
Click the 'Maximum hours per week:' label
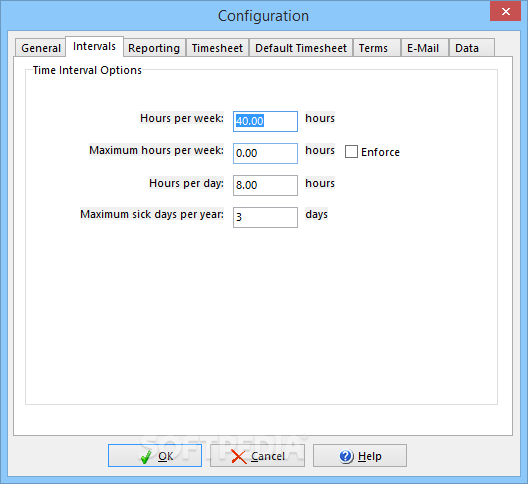coord(156,150)
